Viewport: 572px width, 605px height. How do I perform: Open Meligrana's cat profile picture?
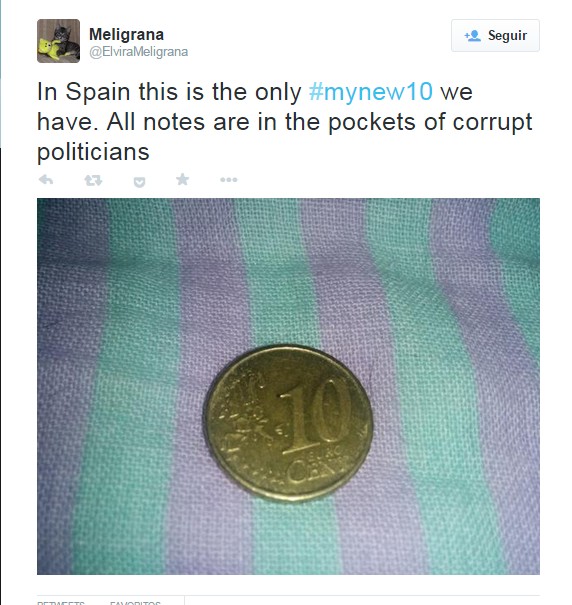click(x=58, y=41)
